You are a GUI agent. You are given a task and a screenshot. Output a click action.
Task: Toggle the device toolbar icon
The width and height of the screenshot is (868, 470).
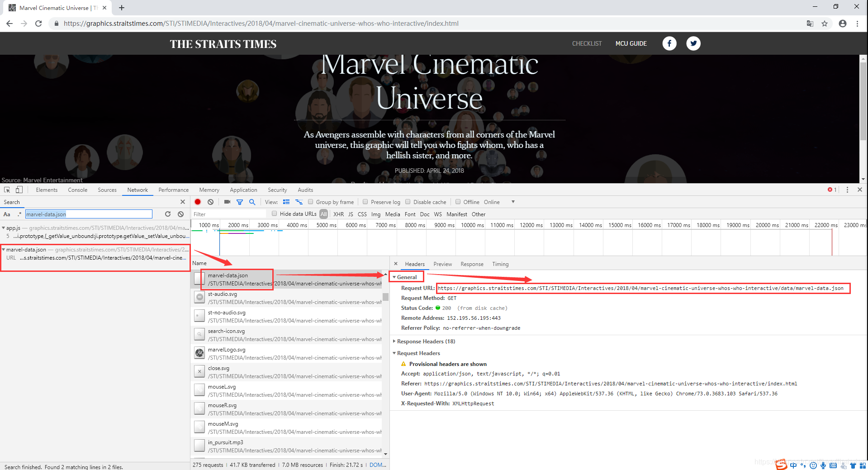coord(19,190)
